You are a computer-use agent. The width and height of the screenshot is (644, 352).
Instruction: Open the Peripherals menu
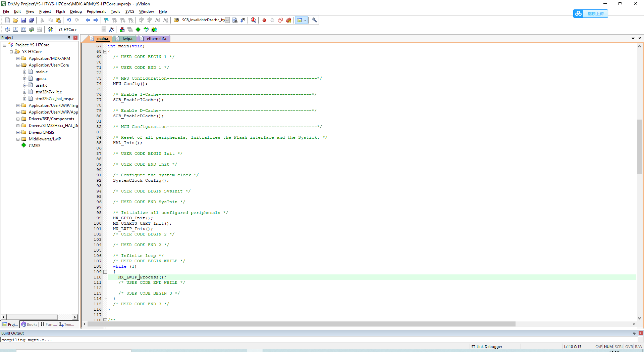pyautogui.click(x=96, y=11)
